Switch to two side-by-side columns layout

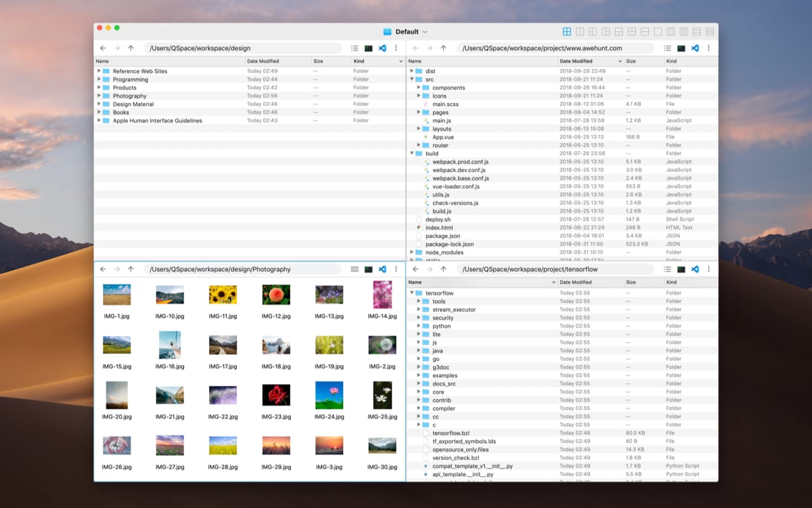(x=580, y=31)
